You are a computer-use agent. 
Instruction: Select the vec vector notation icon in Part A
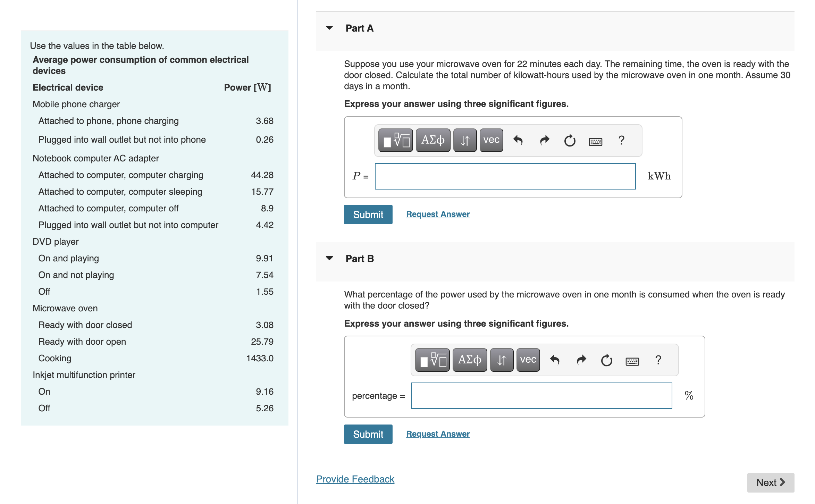(491, 140)
